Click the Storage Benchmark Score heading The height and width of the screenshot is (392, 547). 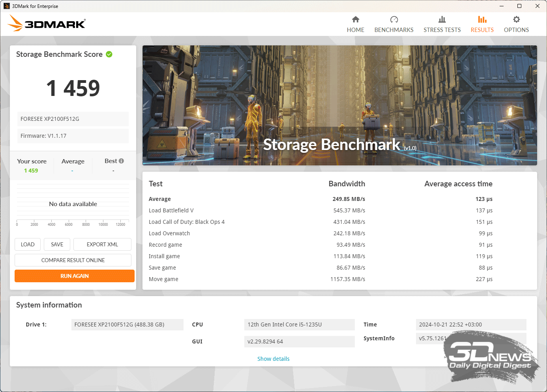[x=59, y=54]
